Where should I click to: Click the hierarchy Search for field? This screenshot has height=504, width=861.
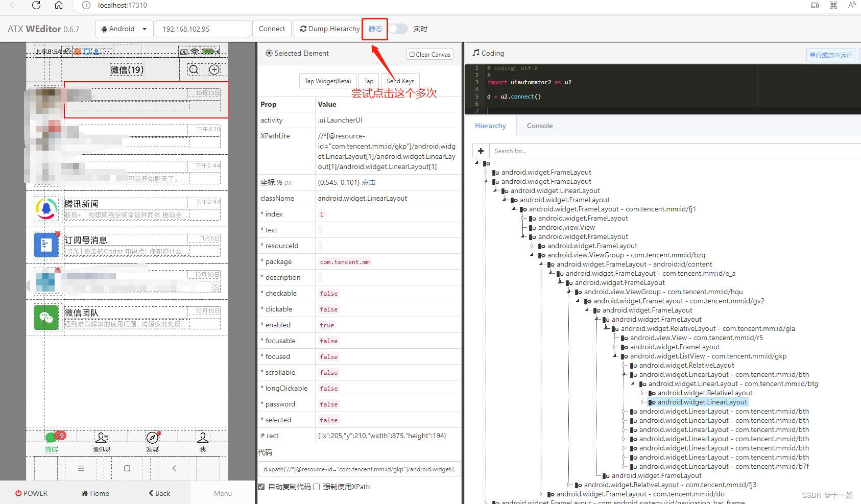674,151
